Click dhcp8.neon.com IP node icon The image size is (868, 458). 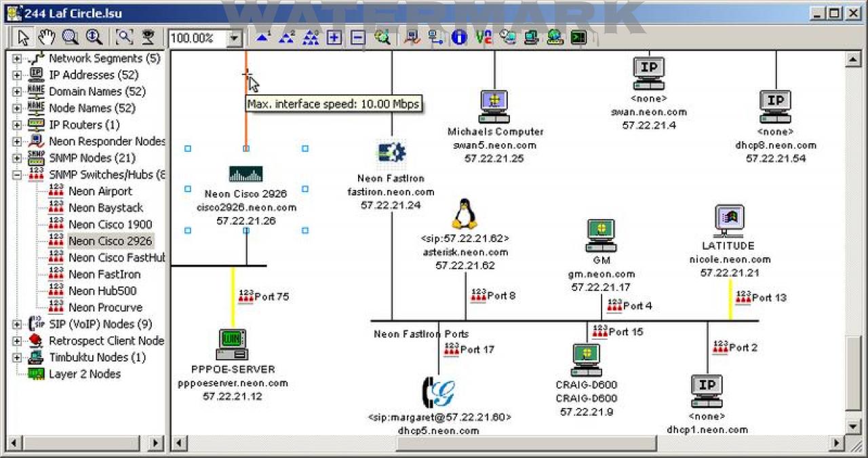(775, 107)
